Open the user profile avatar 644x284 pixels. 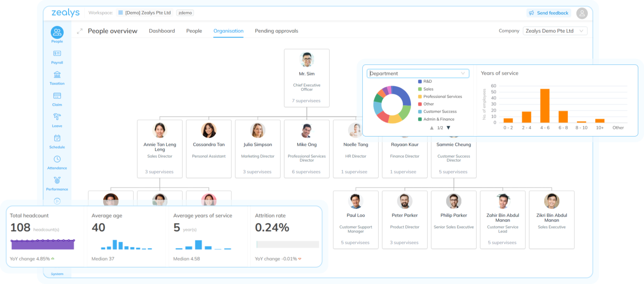pos(582,13)
